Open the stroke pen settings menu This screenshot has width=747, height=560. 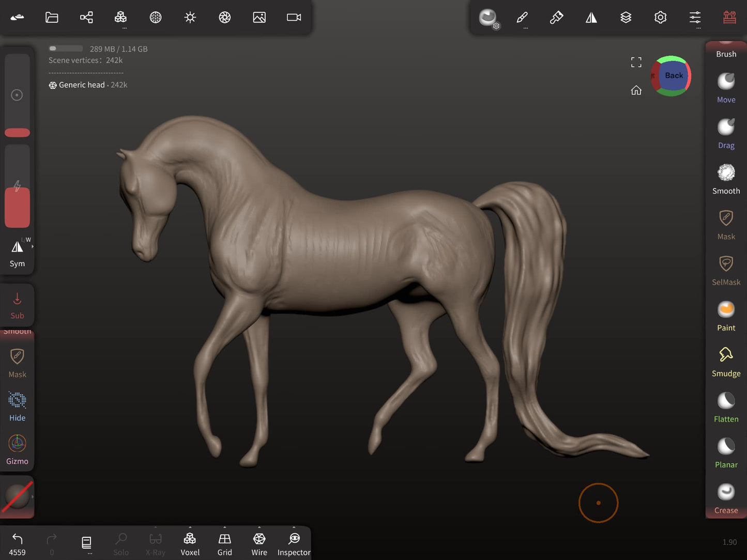pos(522,18)
